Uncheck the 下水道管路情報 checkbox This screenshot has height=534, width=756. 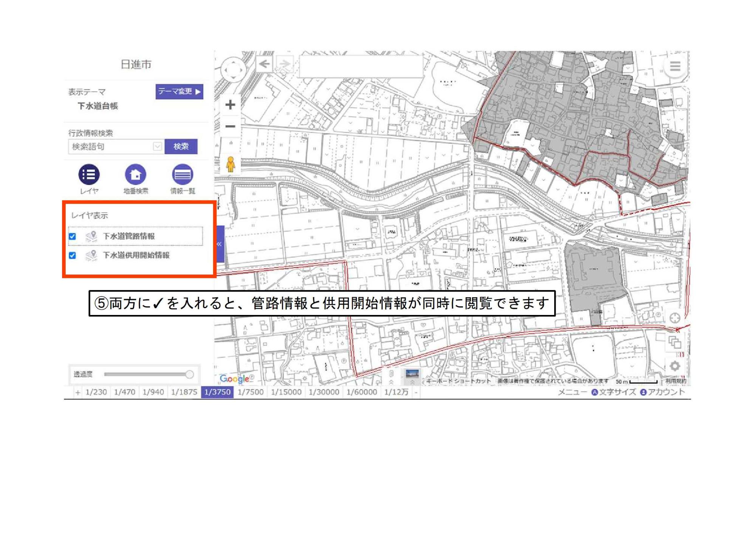tap(73, 236)
